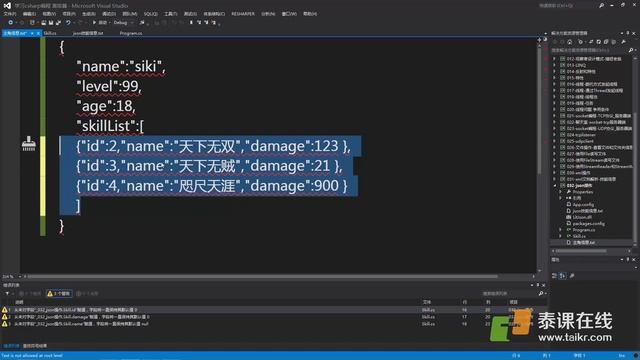Expand the 引用 references node
Image resolution: width=640 pixels, height=360 pixels.
point(560,198)
